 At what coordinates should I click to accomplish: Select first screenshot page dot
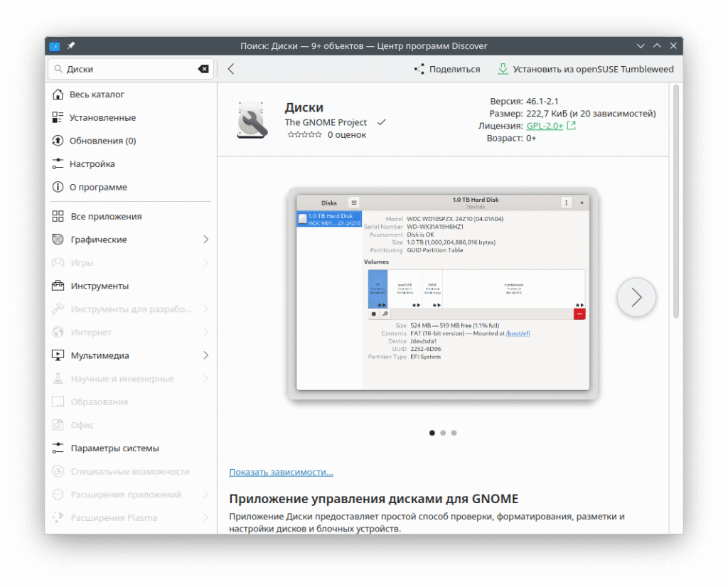432,433
